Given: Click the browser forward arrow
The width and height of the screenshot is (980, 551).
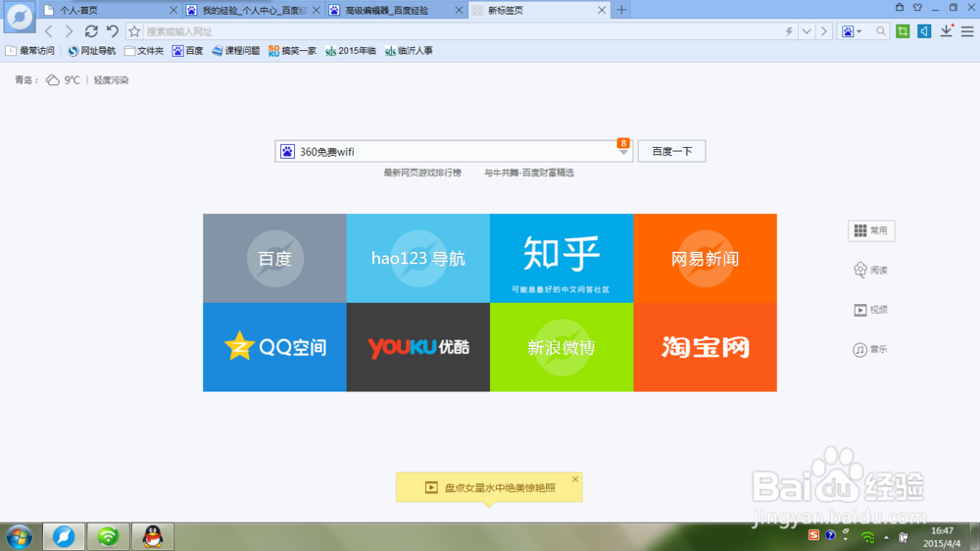Looking at the screenshot, I should pos(69,31).
